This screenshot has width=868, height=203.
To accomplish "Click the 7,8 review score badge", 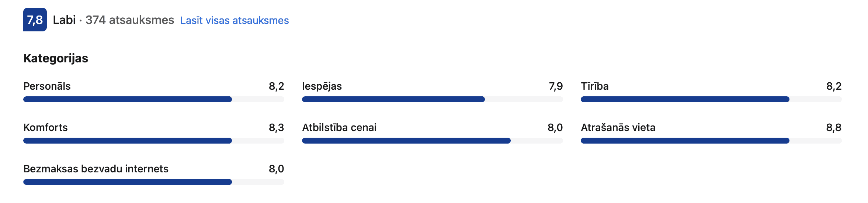I will pos(35,20).
